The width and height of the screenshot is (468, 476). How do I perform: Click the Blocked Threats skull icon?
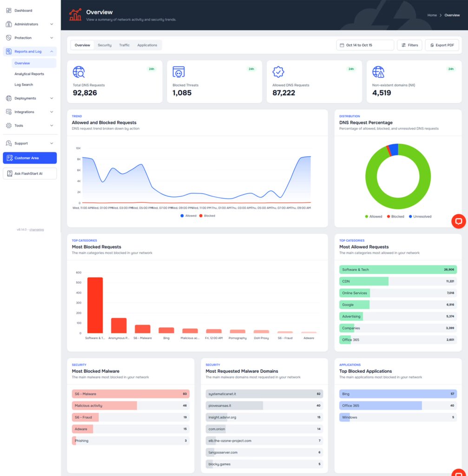tap(178, 72)
